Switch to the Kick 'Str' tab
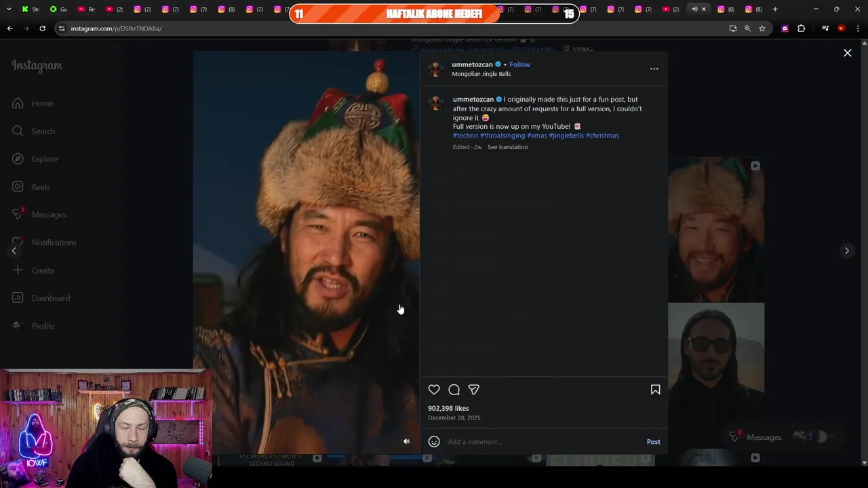The height and width of the screenshot is (488, 868). tap(30, 9)
